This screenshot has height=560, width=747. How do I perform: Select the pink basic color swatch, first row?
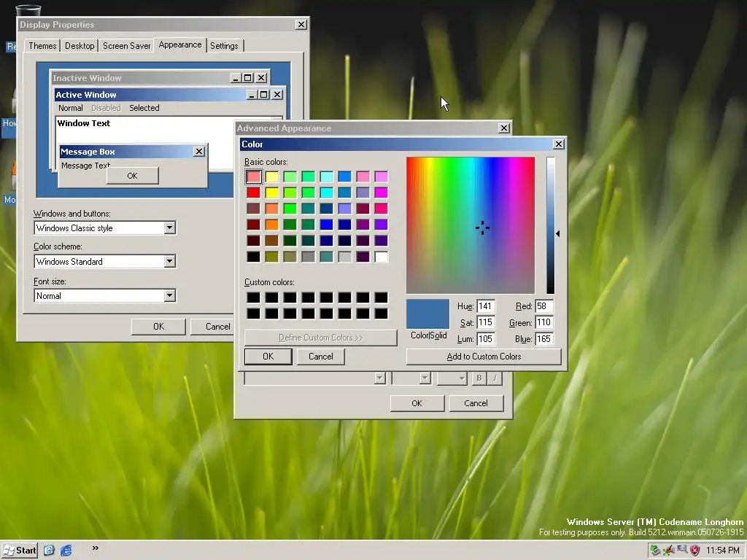[x=363, y=176]
